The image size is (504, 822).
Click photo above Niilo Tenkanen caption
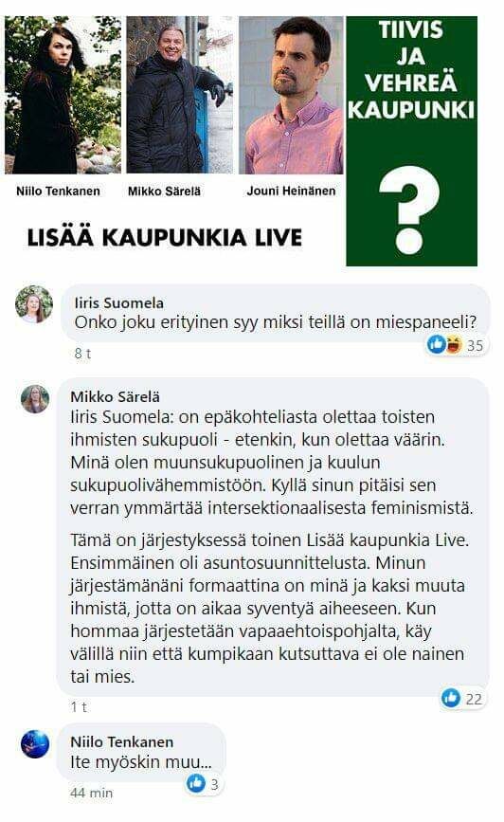[x=63, y=95]
